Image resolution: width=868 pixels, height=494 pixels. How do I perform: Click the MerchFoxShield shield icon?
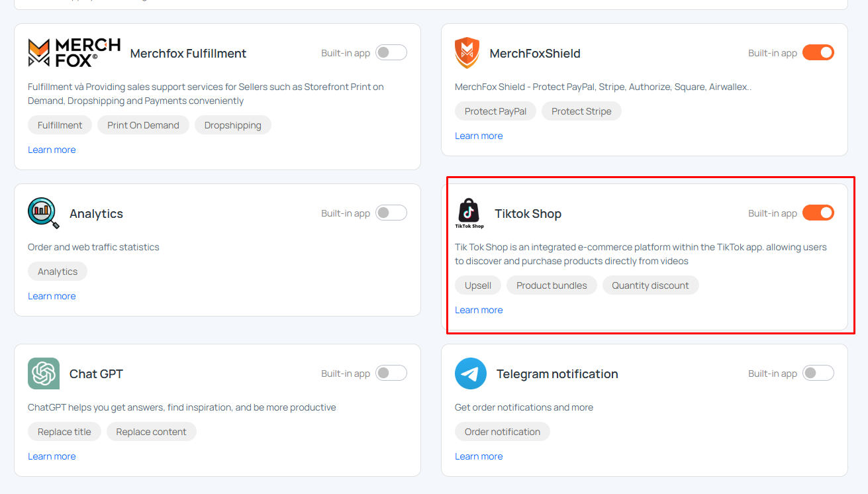467,53
